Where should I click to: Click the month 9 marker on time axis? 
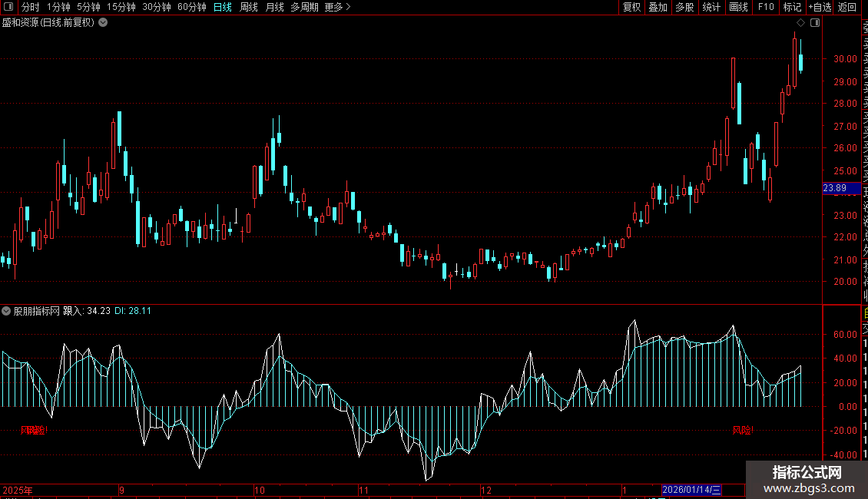[x=121, y=490]
